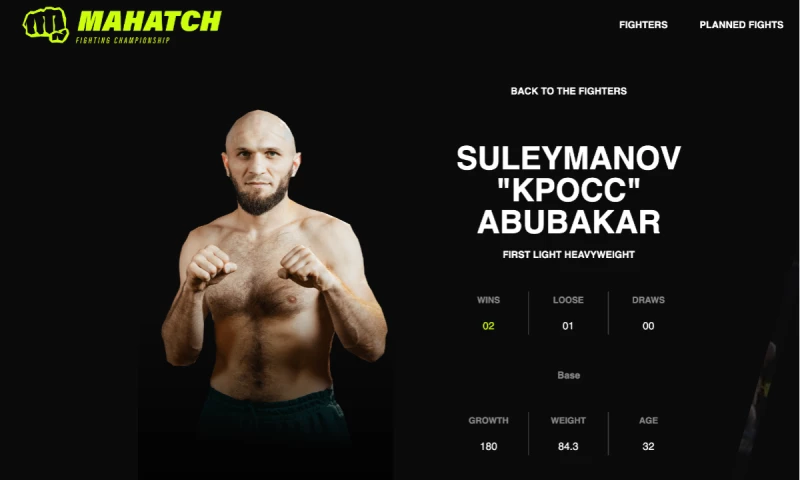The width and height of the screenshot is (800, 480).
Task: Click the green fist logo icon
Action: (x=46, y=24)
